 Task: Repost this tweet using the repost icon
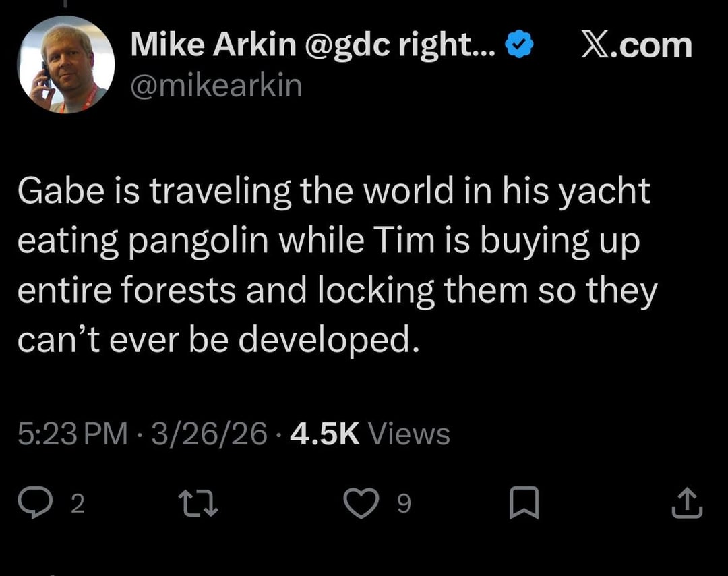[x=198, y=504]
